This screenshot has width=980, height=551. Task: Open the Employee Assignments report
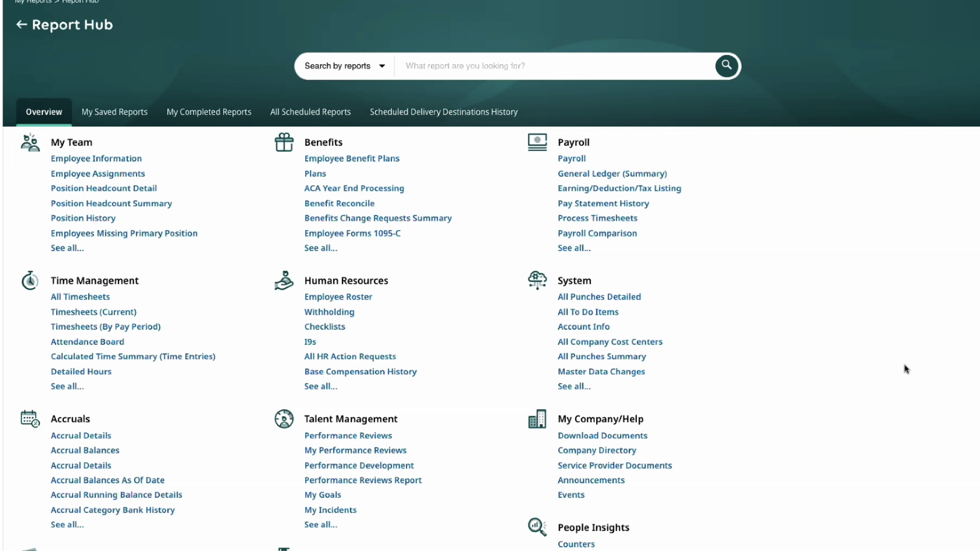(x=97, y=173)
